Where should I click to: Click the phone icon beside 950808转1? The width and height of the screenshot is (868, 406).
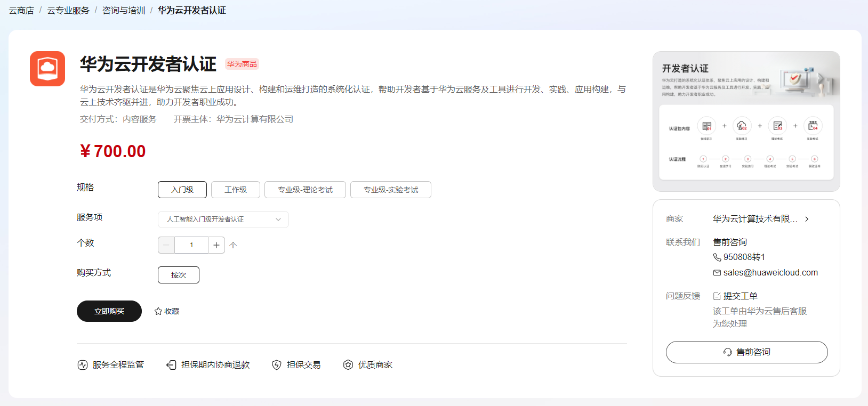coord(717,257)
